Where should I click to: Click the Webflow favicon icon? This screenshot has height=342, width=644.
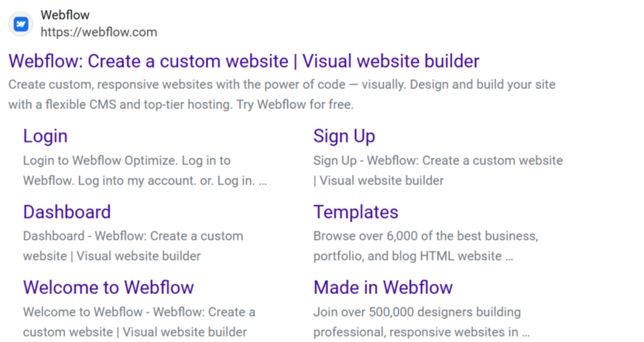[x=22, y=24]
